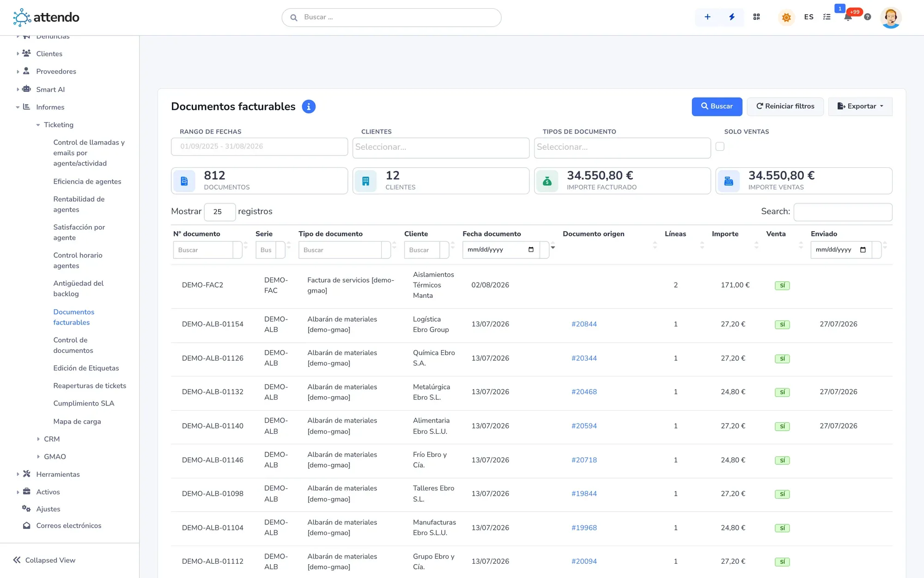
Task: Expand the CRM reports group
Action: [52, 439]
